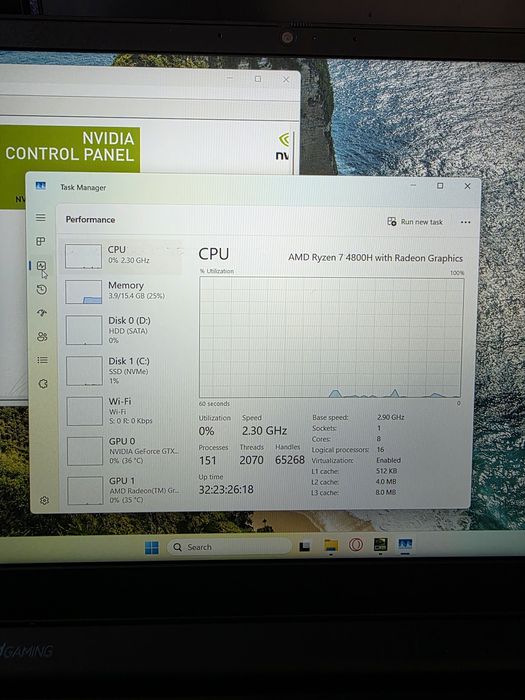Screen dimensions: 525x700
Task: Click the 65268 handles value
Action: 290,460
